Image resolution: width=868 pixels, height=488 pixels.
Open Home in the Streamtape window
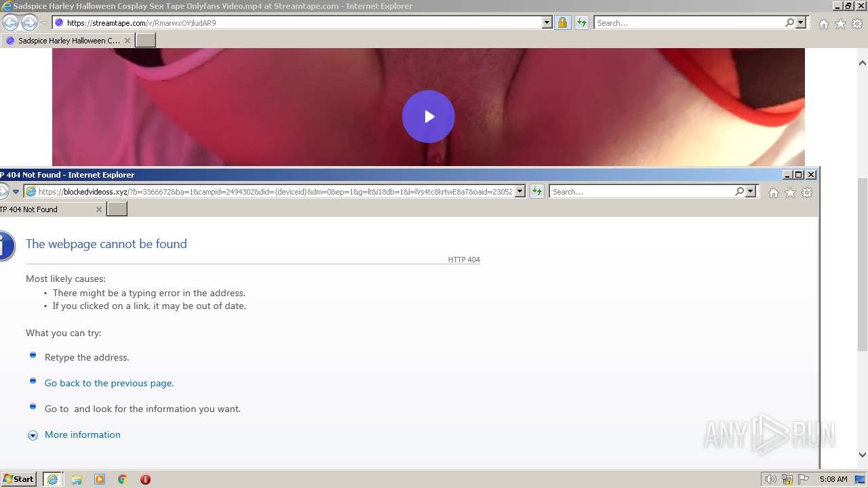pos(823,24)
